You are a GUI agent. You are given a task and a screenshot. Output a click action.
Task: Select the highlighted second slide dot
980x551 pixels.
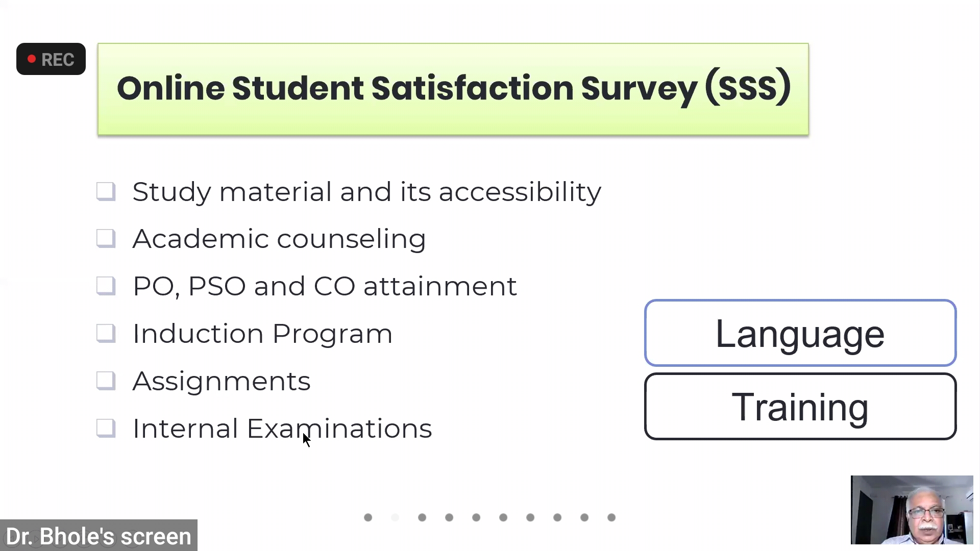[x=395, y=518]
